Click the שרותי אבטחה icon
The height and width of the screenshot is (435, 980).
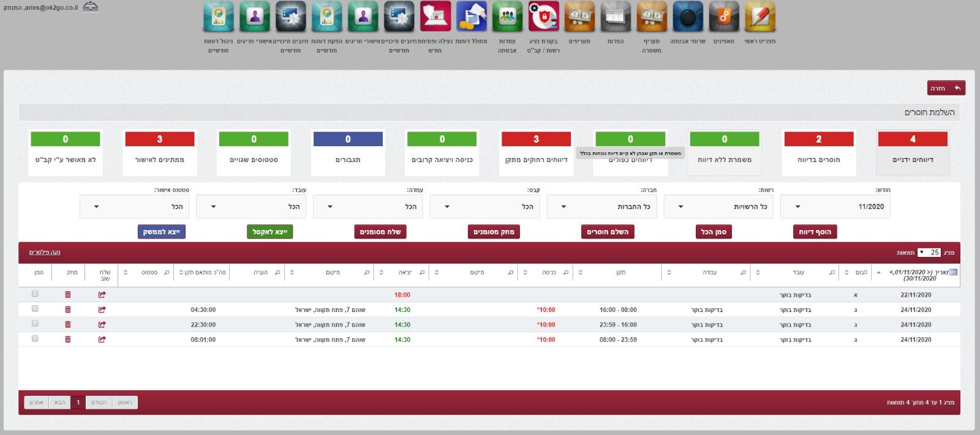coord(688,17)
